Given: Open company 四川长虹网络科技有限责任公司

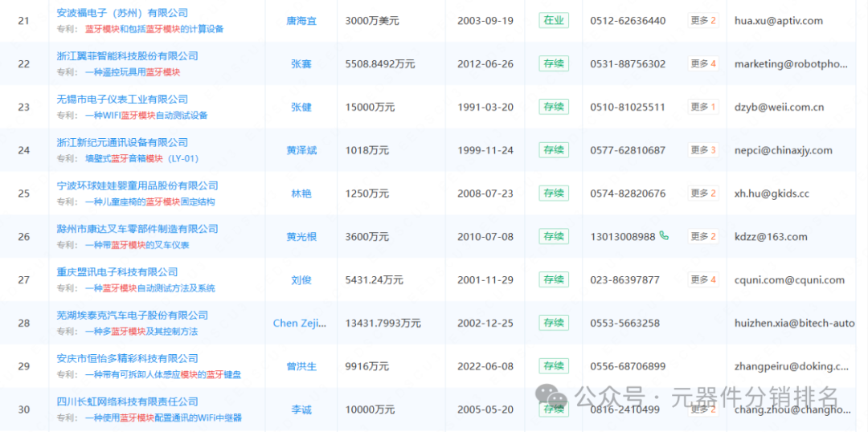Looking at the screenshot, I should point(127,401).
